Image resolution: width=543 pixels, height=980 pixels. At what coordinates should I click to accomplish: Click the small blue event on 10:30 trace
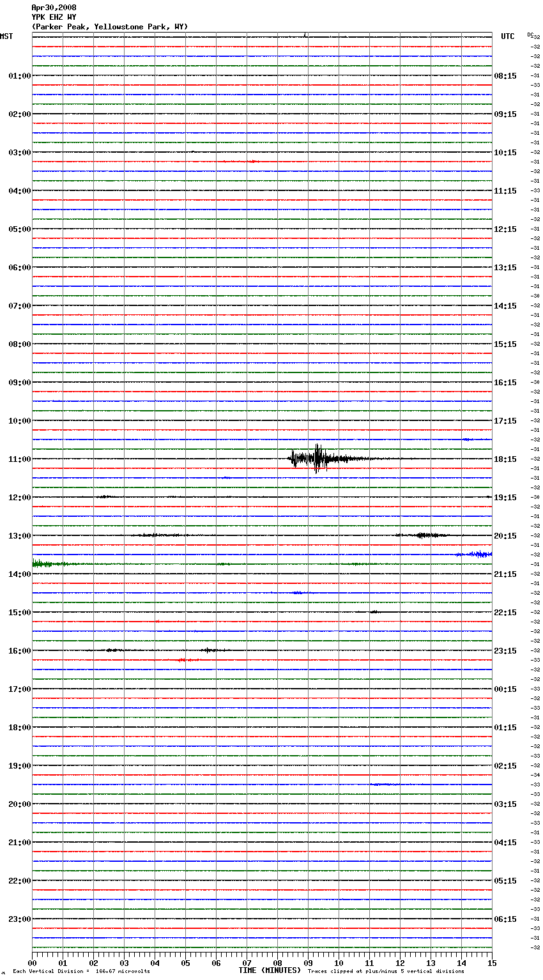tap(468, 440)
